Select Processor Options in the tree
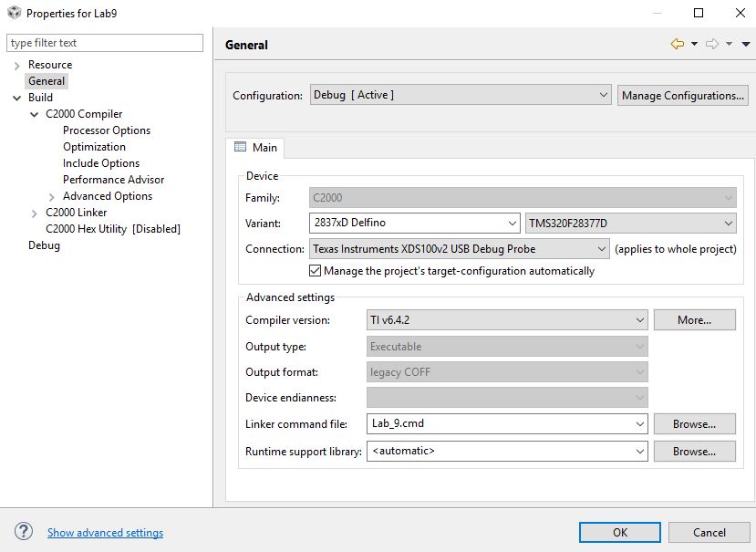This screenshot has height=552, width=756. (107, 130)
